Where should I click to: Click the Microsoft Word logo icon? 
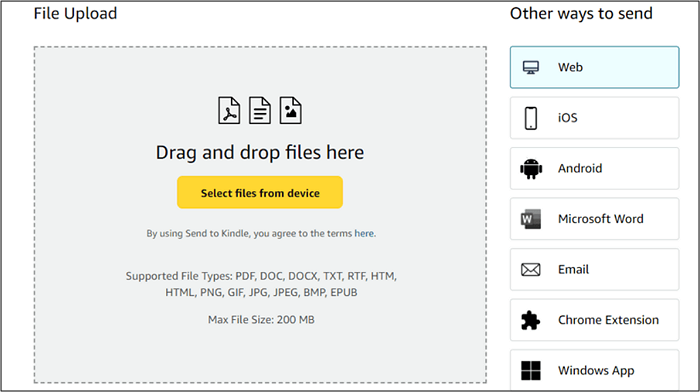tap(531, 219)
